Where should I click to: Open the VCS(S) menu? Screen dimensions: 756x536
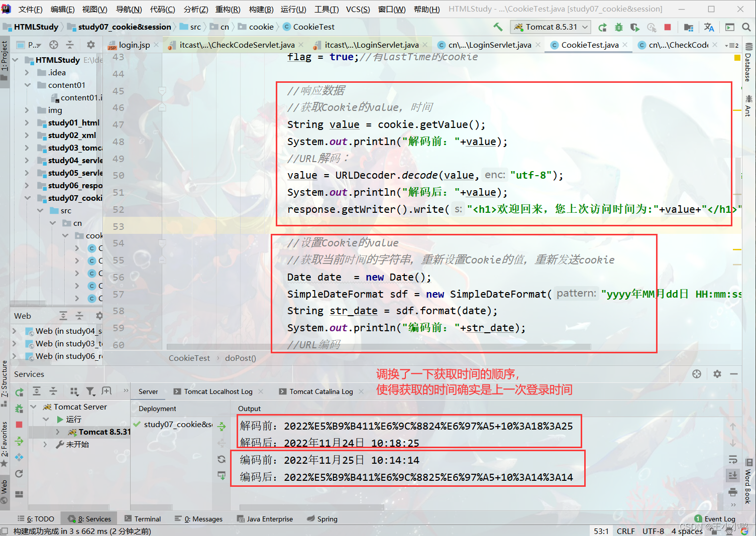pos(358,9)
